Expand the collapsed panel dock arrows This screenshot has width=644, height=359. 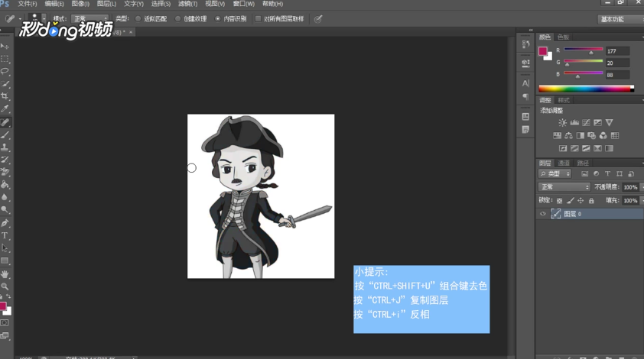pyautogui.click(x=531, y=31)
